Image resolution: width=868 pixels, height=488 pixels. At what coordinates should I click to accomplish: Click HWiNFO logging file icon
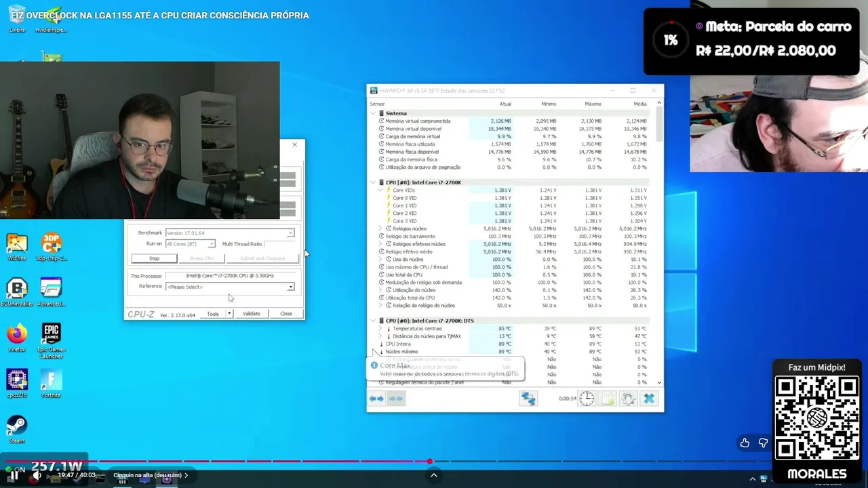(608, 399)
